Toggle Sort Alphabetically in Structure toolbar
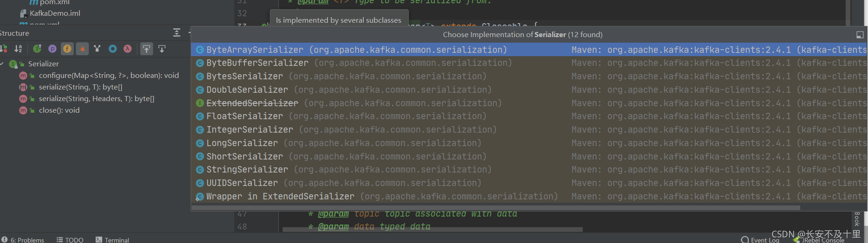 pyautogui.click(x=18, y=49)
